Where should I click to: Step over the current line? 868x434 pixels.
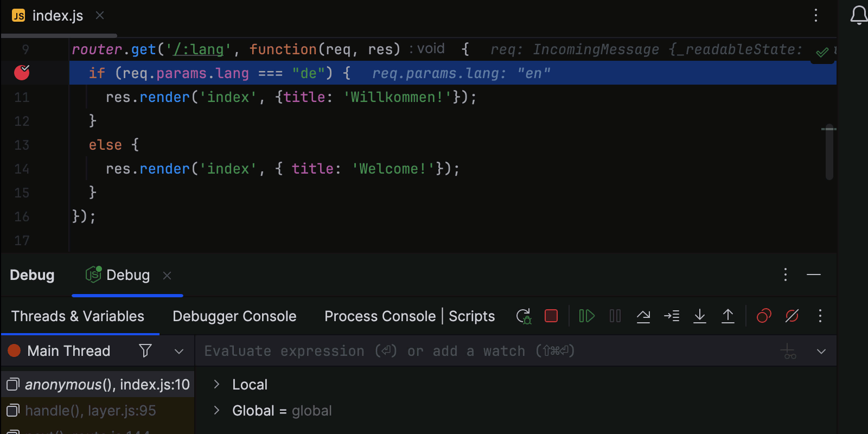tap(643, 316)
